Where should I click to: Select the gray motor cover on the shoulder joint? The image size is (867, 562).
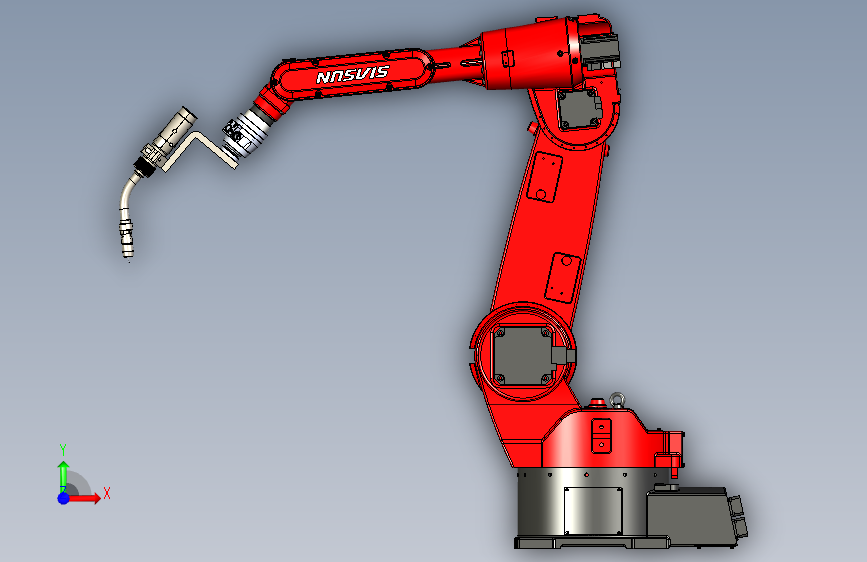point(523,356)
